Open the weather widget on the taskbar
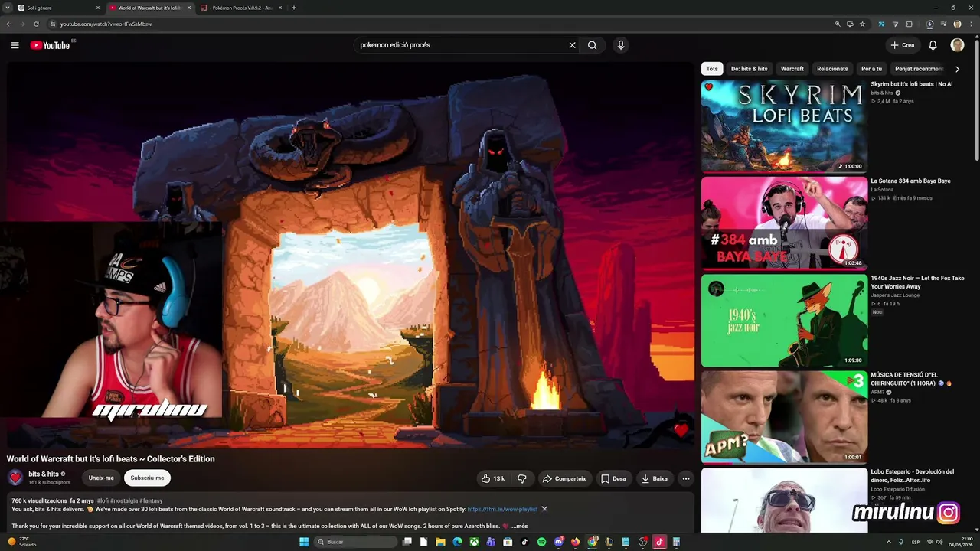The height and width of the screenshot is (551, 980). coord(21,542)
